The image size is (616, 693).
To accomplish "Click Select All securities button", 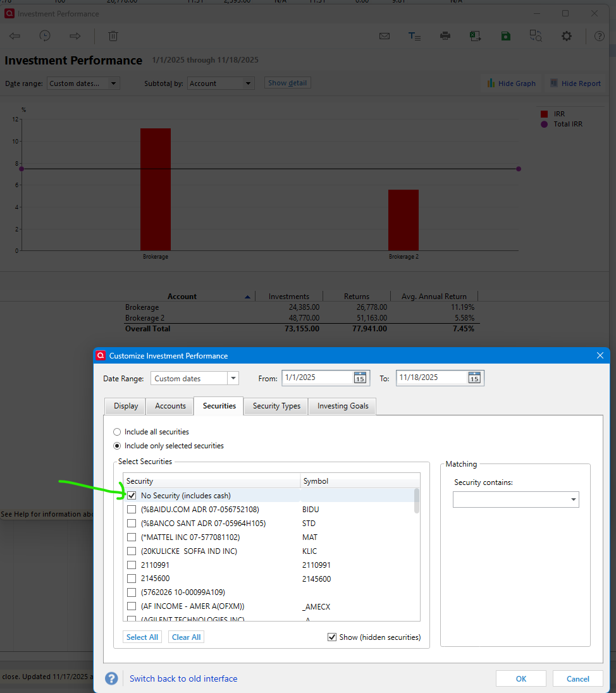I will tap(142, 637).
